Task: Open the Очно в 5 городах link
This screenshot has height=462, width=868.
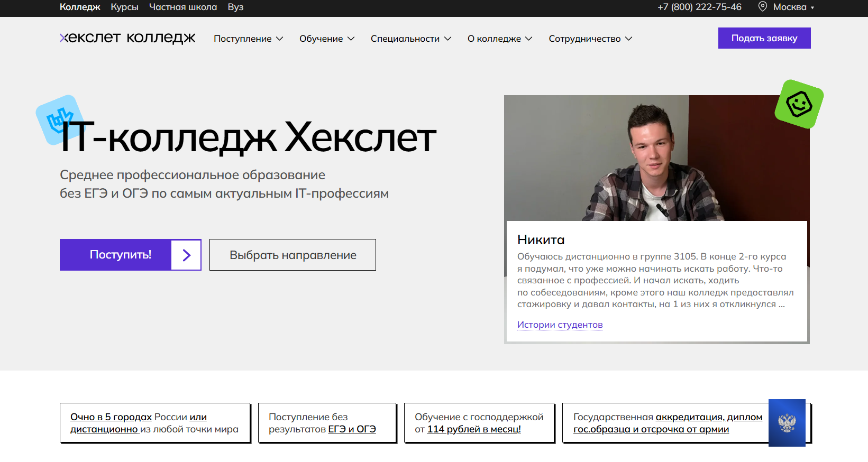Action: coord(111,417)
